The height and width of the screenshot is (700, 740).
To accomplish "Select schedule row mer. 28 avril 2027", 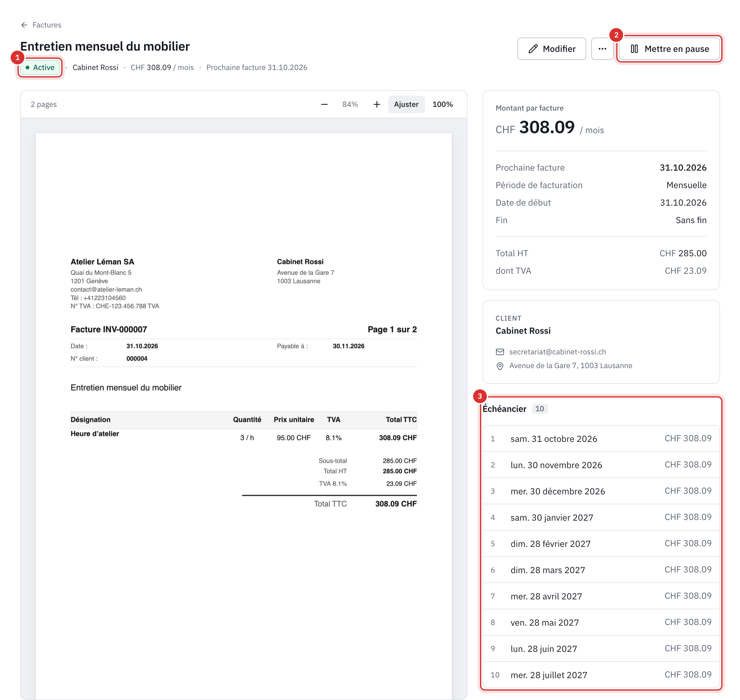I will [x=601, y=596].
